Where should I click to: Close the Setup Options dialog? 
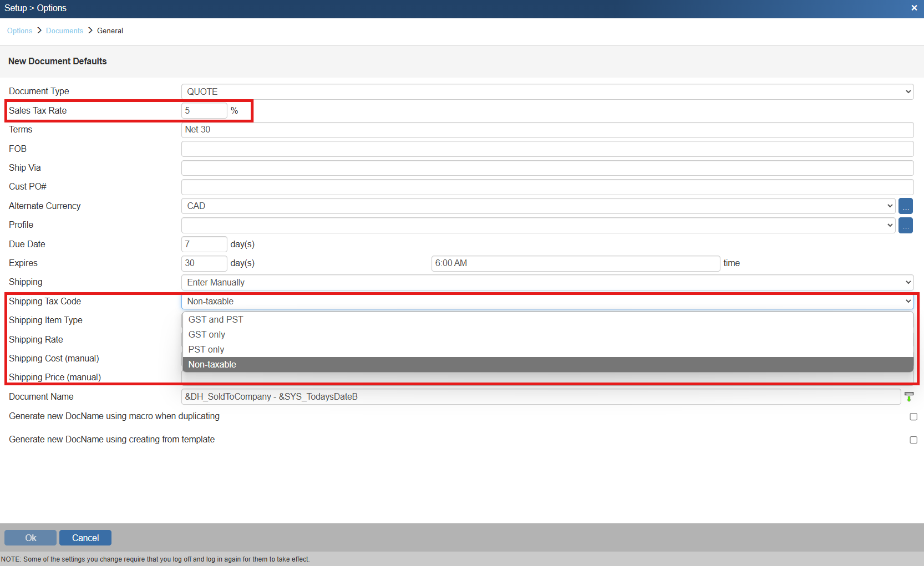pos(914,8)
